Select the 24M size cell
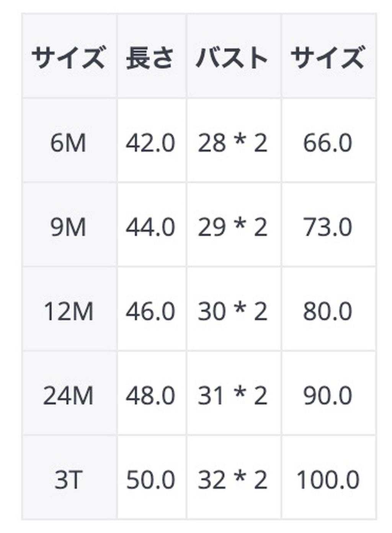The image size is (392, 533). 69,395
